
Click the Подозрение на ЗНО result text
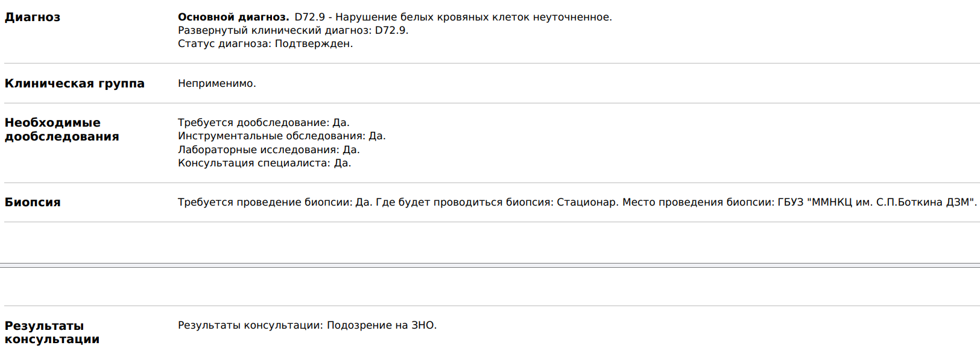[x=382, y=326]
